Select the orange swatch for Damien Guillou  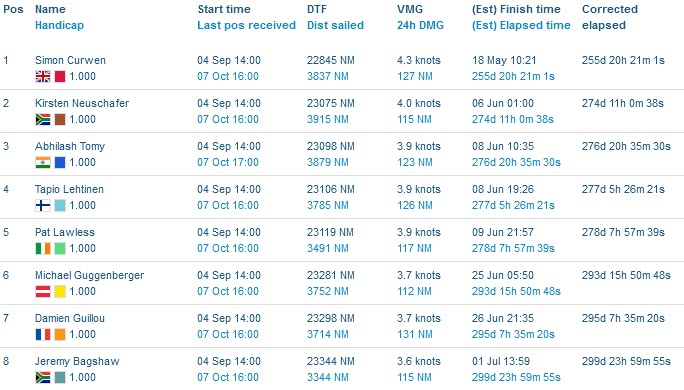(x=60, y=334)
